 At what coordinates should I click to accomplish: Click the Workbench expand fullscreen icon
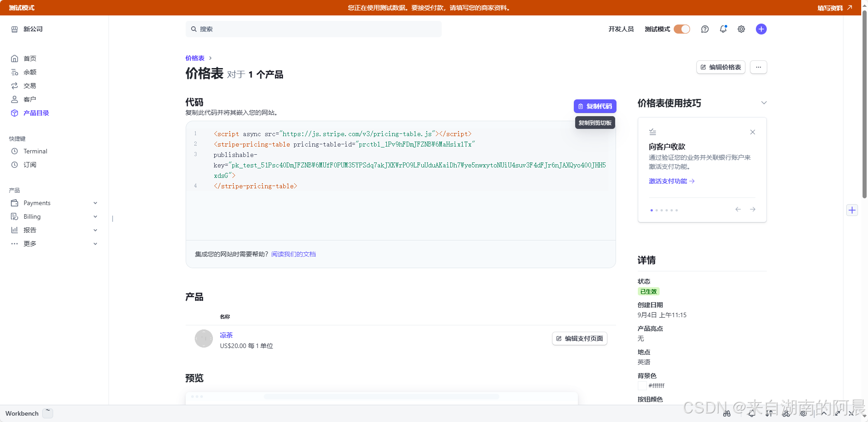click(838, 413)
